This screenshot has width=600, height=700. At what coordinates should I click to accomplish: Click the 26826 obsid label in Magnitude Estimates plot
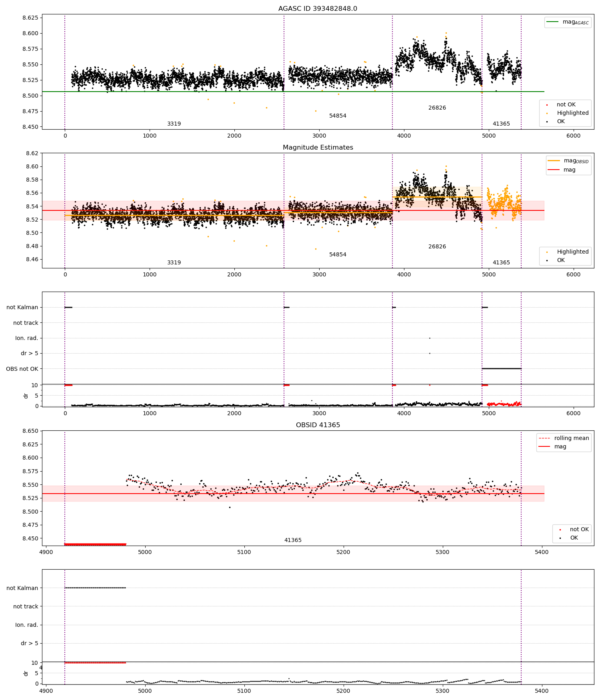click(x=437, y=246)
